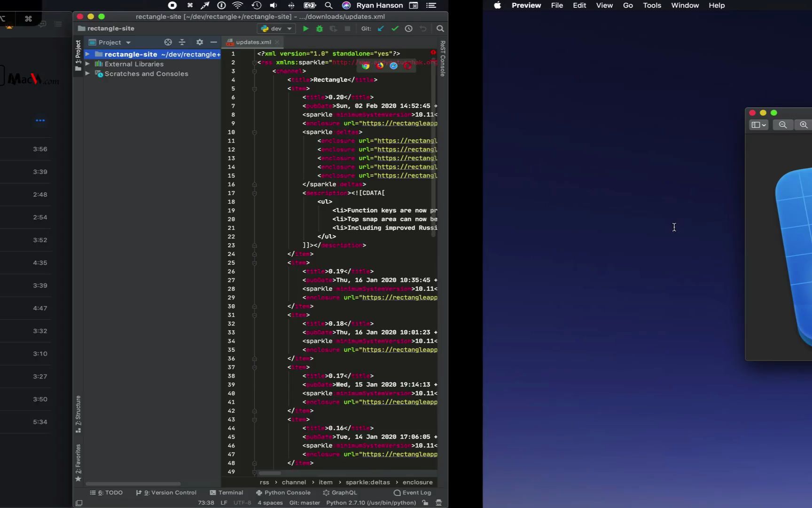Expand the rectangle-site tree node
The image size is (812, 508).
click(x=87, y=54)
